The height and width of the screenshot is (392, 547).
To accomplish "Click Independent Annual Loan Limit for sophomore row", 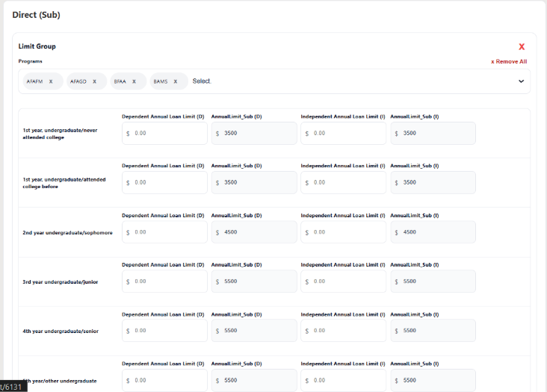I will (x=343, y=232).
